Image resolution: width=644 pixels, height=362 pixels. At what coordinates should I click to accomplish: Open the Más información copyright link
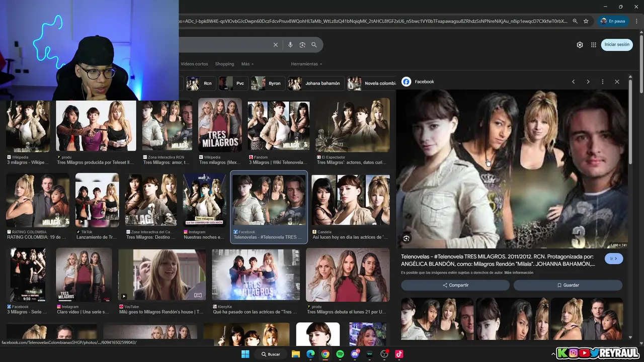coord(519,273)
